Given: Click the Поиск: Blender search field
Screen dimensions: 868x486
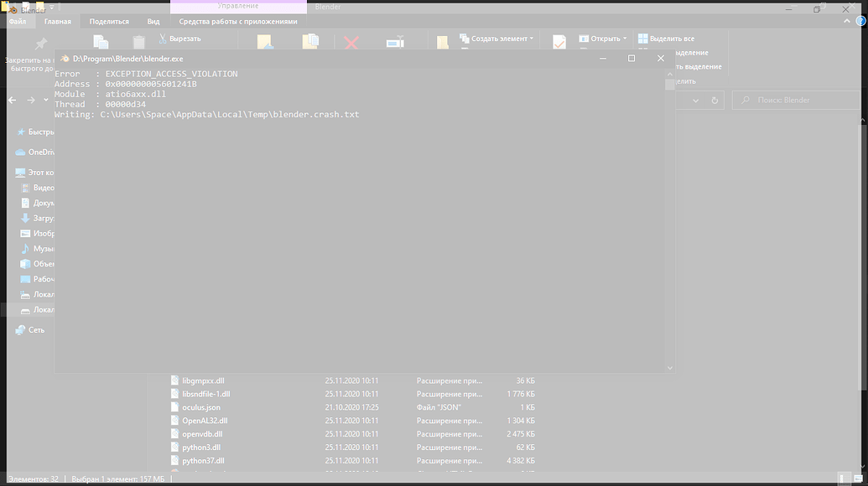Looking at the screenshot, I should (x=798, y=100).
